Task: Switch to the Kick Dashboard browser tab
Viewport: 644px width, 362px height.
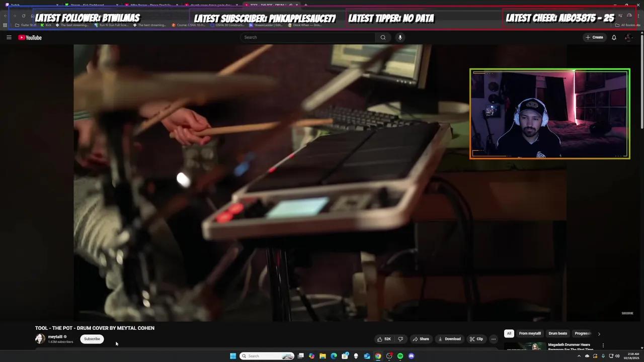Action: 92,5
